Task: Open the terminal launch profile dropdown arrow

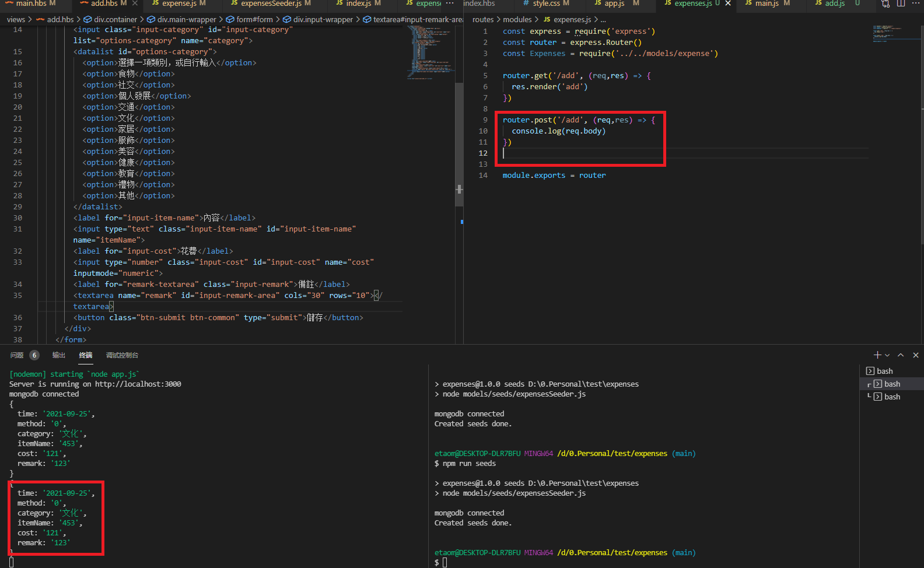Action: pos(887,355)
